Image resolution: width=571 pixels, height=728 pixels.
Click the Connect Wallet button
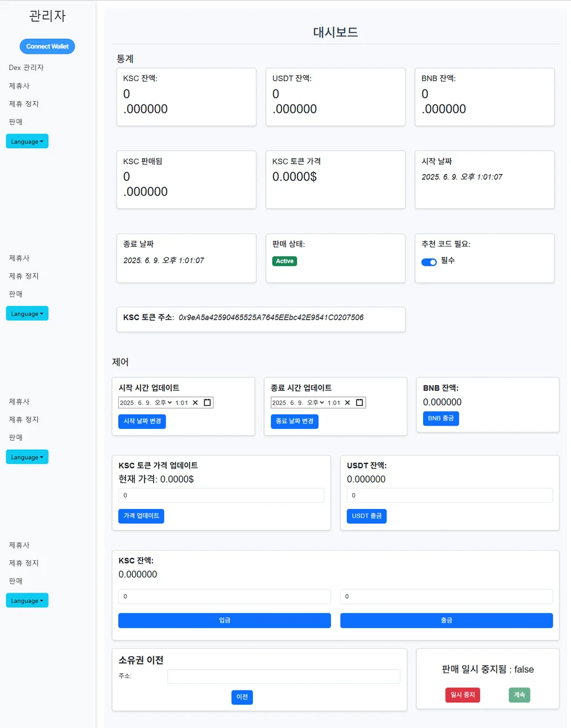(x=47, y=46)
